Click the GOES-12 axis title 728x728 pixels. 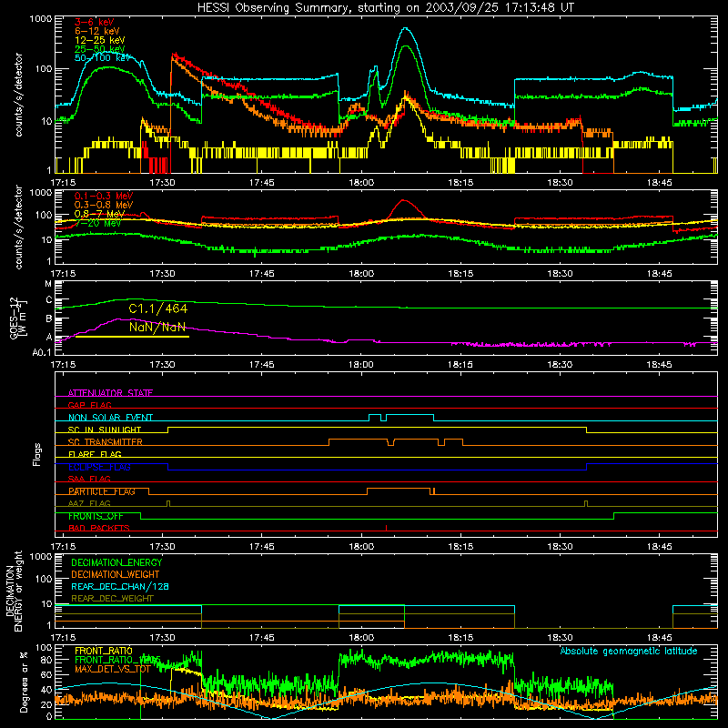pos(17,318)
